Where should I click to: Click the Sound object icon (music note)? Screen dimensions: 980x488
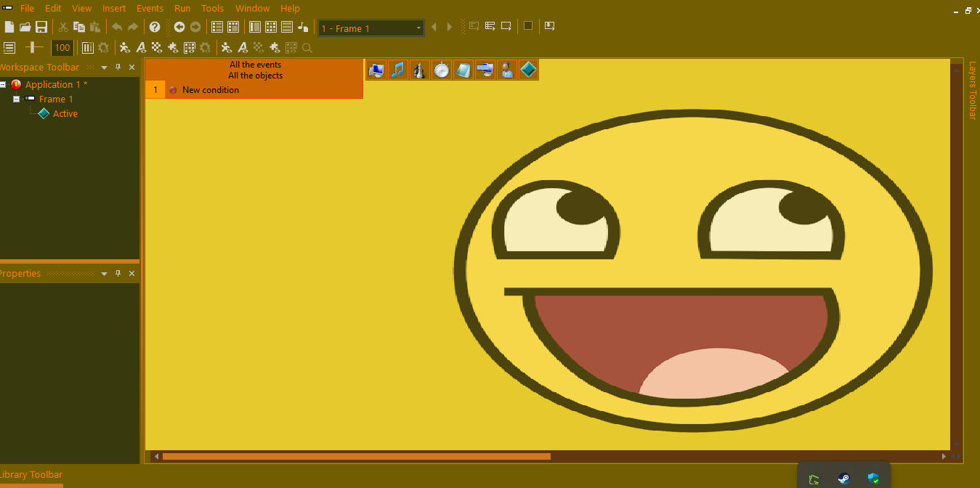pos(397,70)
